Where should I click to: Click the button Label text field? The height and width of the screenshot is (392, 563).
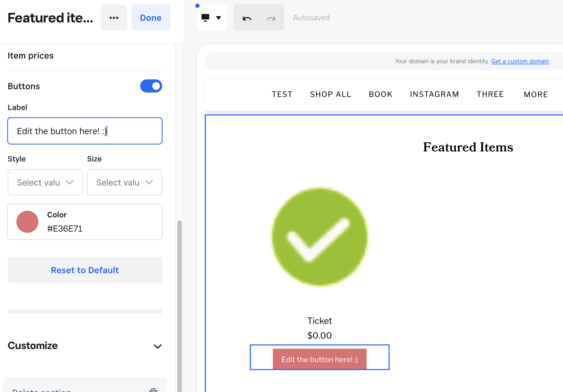click(x=85, y=131)
